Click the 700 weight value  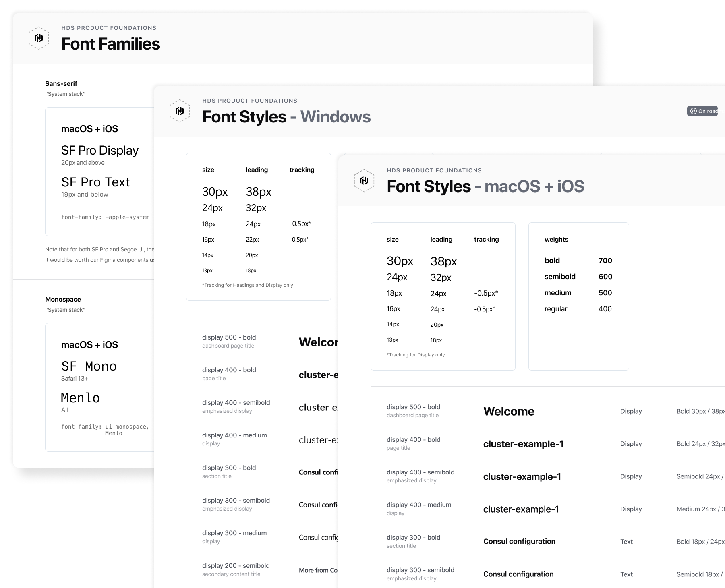coord(605,261)
